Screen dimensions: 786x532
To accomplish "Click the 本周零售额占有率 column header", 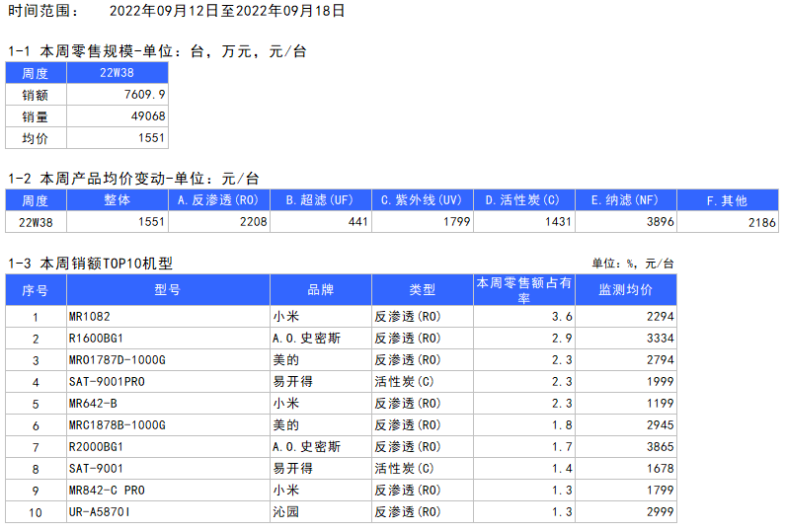I will point(523,289).
